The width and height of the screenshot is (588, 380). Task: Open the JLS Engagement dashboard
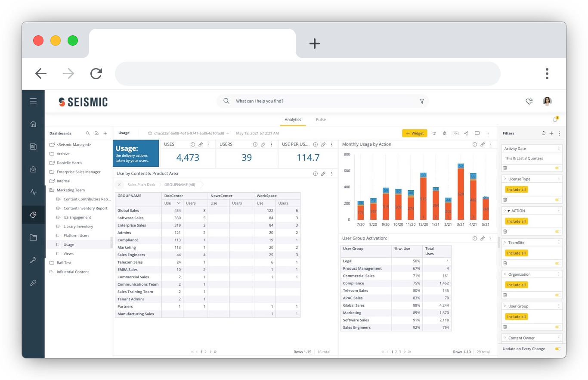click(x=77, y=218)
